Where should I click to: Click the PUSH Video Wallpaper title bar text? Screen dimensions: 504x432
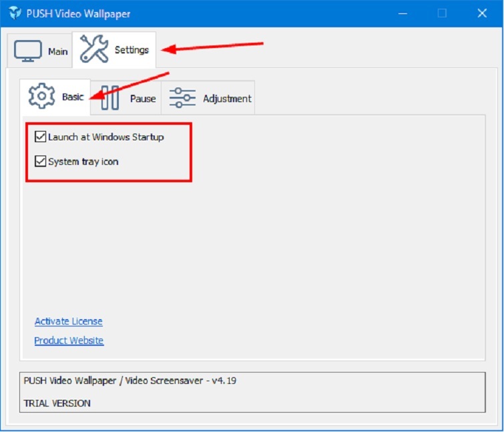click(78, 13)
